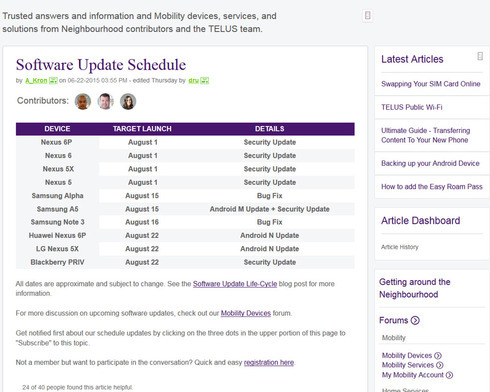Select the Huawei Nexus 6P table cell
The image size is (490, 392).
(57, 235)
